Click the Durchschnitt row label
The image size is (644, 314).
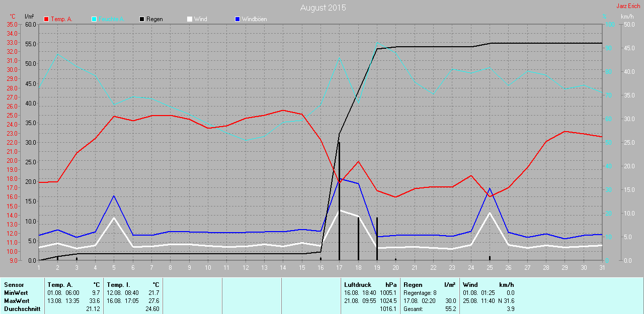pyautogui.click(x=22, y=309)
